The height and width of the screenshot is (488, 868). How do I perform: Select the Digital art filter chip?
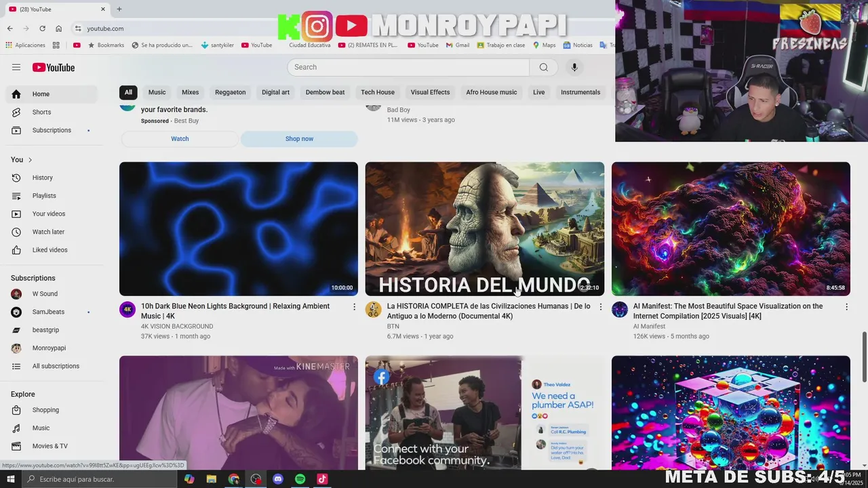click(x=275, y=92)
